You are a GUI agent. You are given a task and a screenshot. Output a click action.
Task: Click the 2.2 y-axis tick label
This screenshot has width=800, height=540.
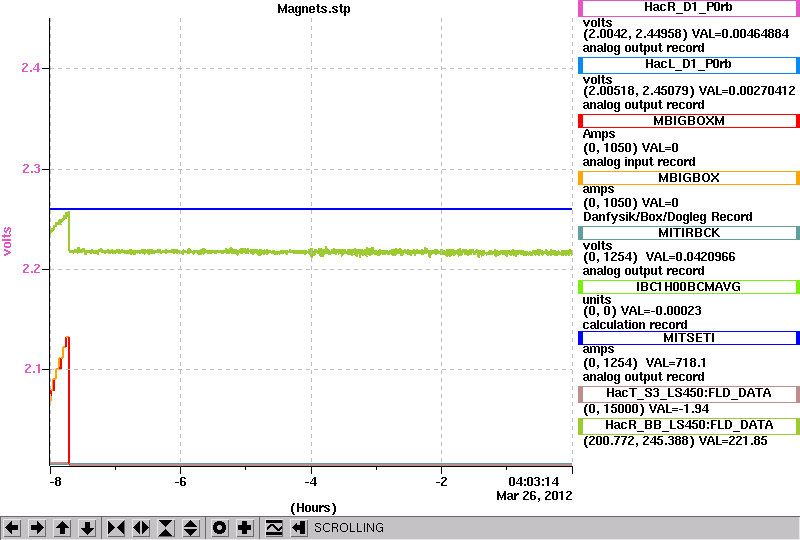pos(31,268)
